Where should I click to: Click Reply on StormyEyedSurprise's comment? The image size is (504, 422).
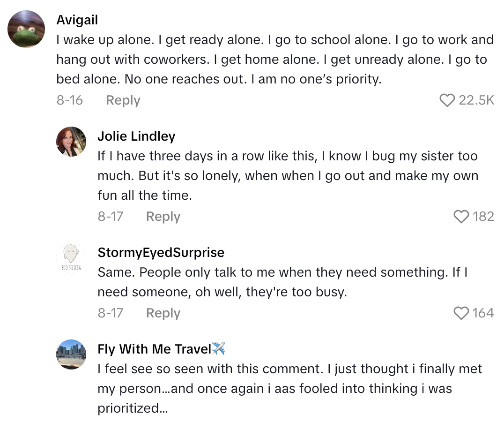[x=163, y=313]
